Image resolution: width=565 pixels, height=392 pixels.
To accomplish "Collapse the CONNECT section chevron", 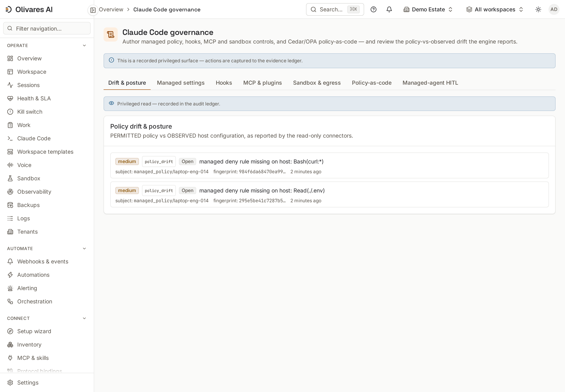I will click(84, 318).
